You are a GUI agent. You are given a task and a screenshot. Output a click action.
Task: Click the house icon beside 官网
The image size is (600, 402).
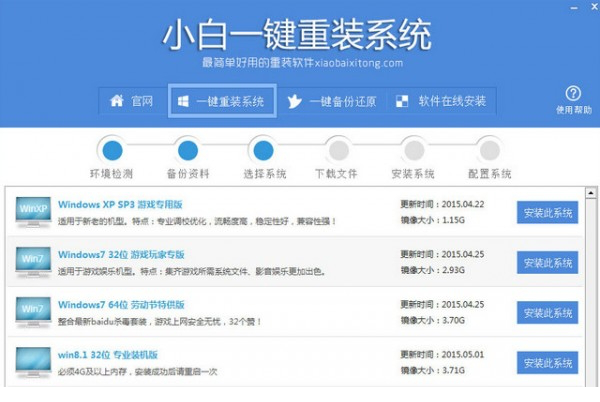point(117,101)
